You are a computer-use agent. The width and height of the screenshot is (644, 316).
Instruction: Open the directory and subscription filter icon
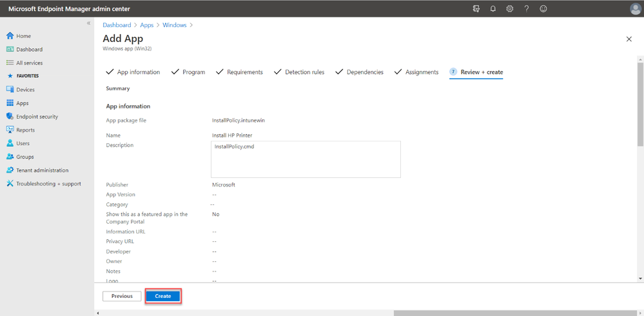tap(476, 8)
